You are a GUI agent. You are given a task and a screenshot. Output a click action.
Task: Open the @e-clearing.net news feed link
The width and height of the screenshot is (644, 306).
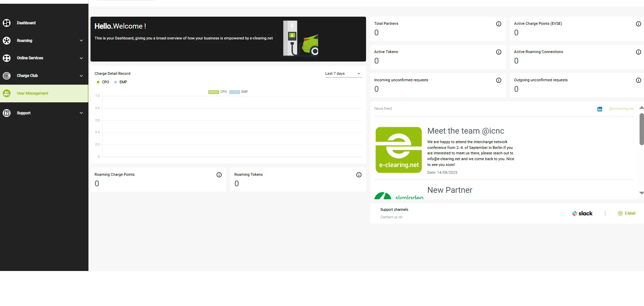621,109
